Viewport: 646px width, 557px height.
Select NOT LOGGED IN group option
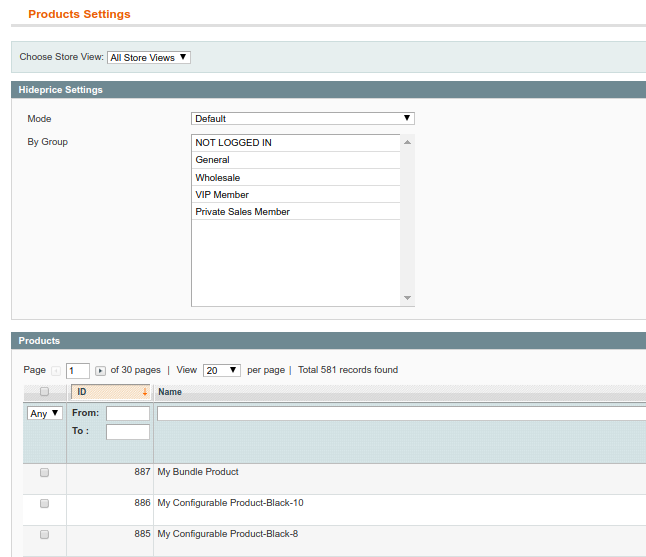296,143
